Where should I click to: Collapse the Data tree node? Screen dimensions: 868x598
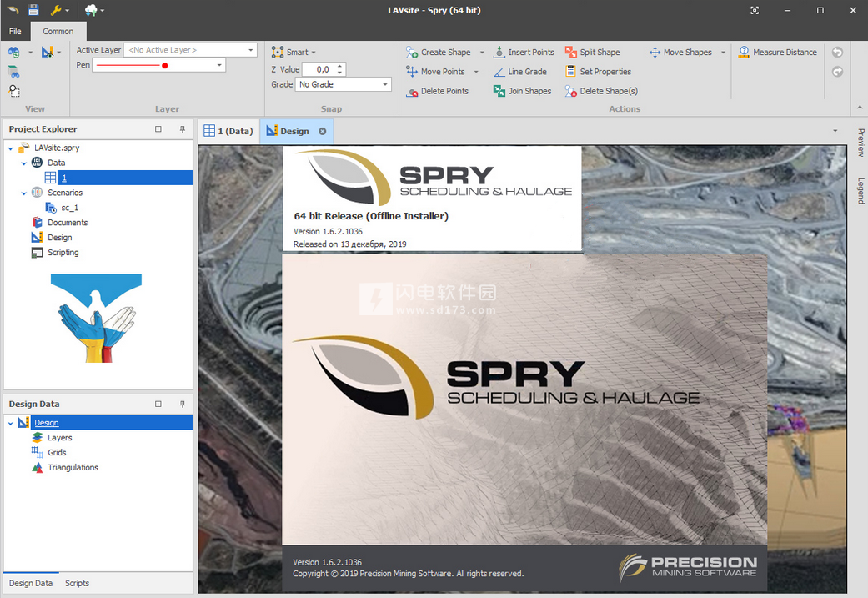click(24, 163)
